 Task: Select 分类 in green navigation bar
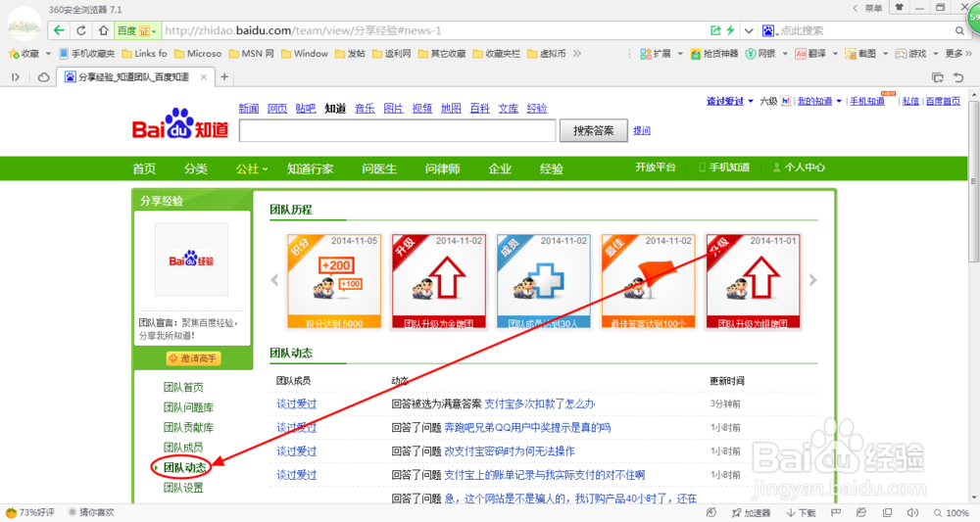click(196, 168)
